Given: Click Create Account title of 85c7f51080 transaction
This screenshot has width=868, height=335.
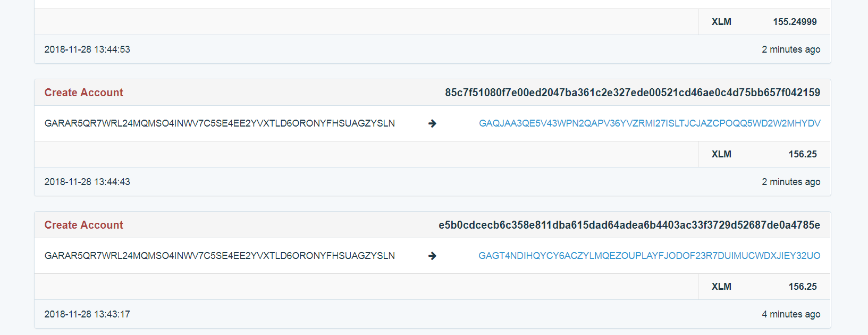Looking at the screenshot, I should pos(83,93).
